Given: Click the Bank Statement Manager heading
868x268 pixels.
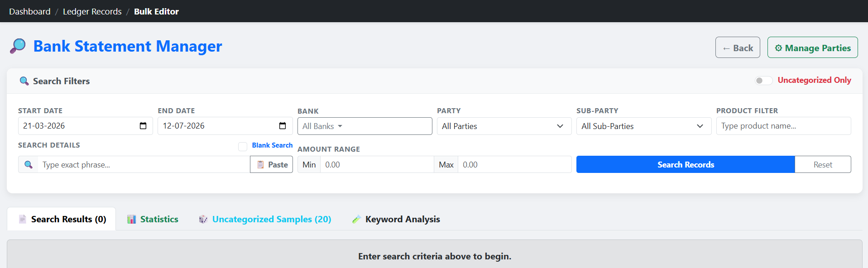Looking at the screenshot, I should 128,46.
